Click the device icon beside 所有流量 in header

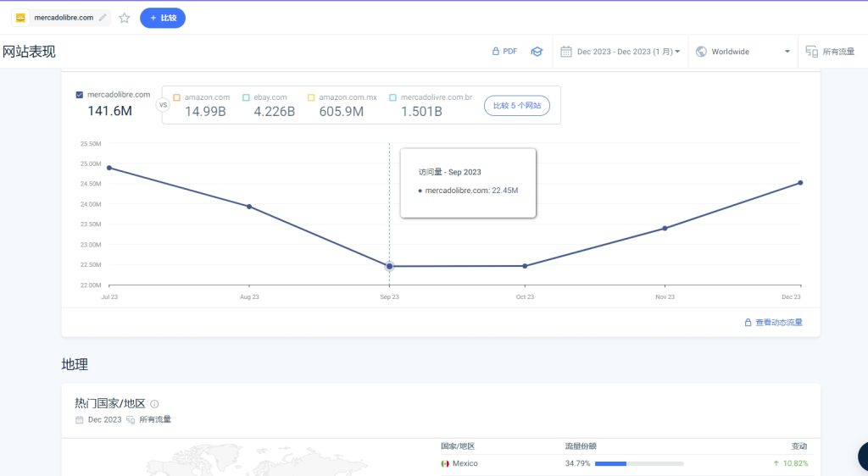coord(811,52)
